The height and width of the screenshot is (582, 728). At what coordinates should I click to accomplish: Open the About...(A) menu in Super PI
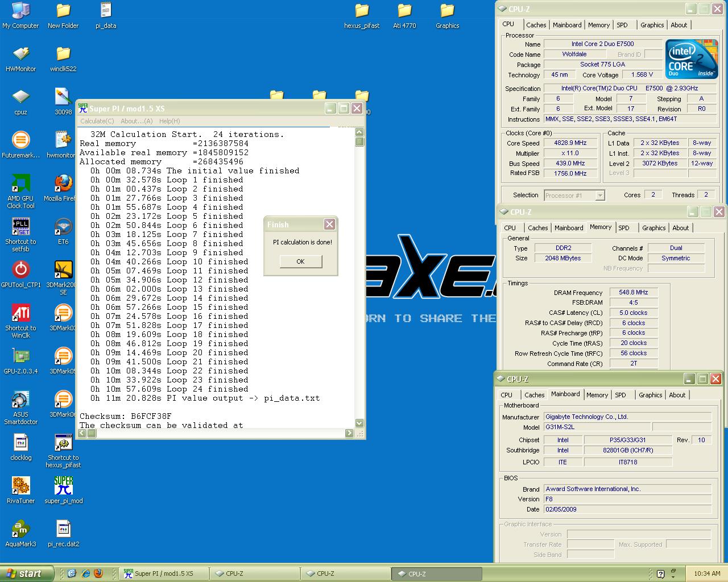(136, 121)
